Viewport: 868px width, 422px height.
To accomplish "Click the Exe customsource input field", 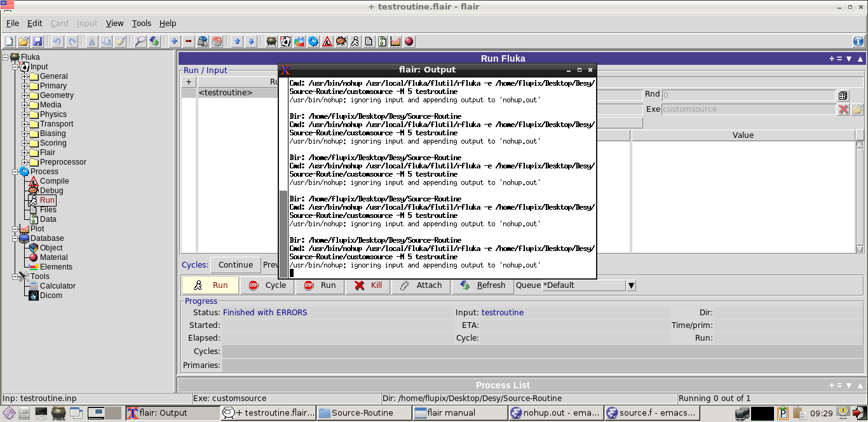I will click(749, 109).
